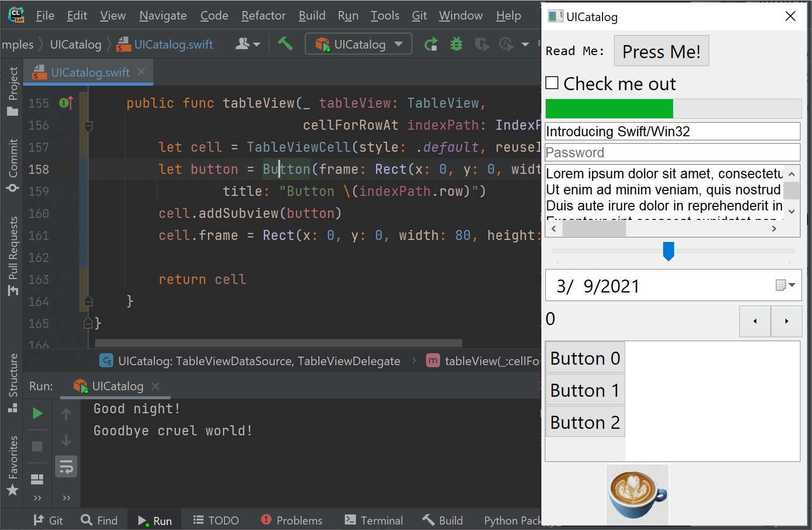Click the restore layout icon in the Run panel
Screen dimensions: 812x530
point(37,479)
